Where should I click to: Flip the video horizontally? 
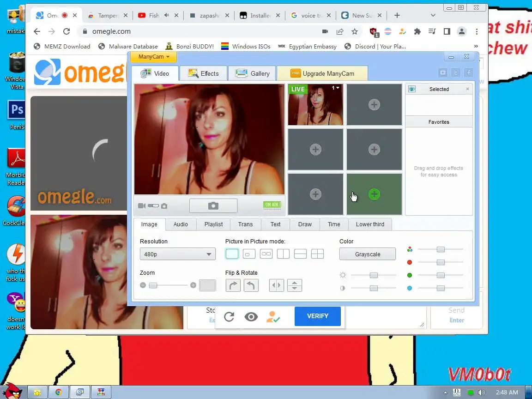point(277,285)
